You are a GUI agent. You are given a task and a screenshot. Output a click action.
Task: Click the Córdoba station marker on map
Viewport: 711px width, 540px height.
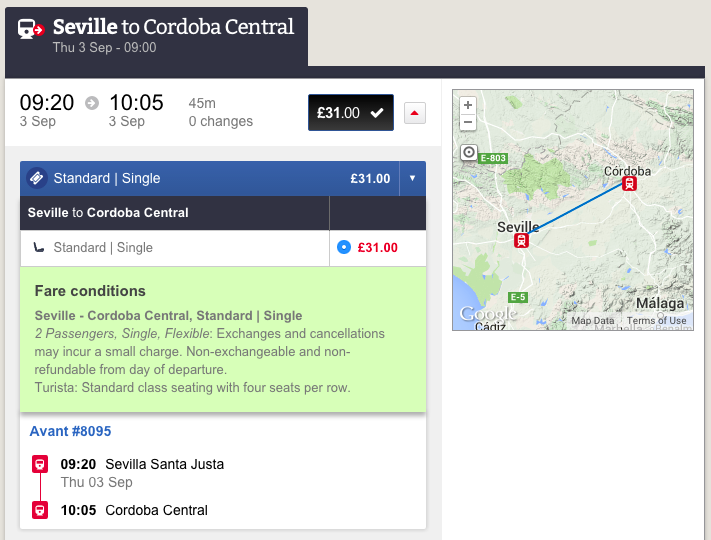point(629,184)
